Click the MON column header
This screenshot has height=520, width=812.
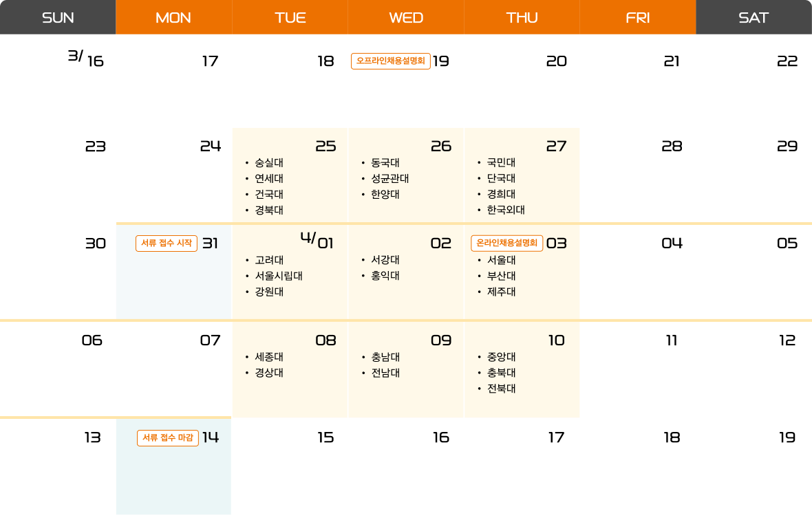[173, 18]
